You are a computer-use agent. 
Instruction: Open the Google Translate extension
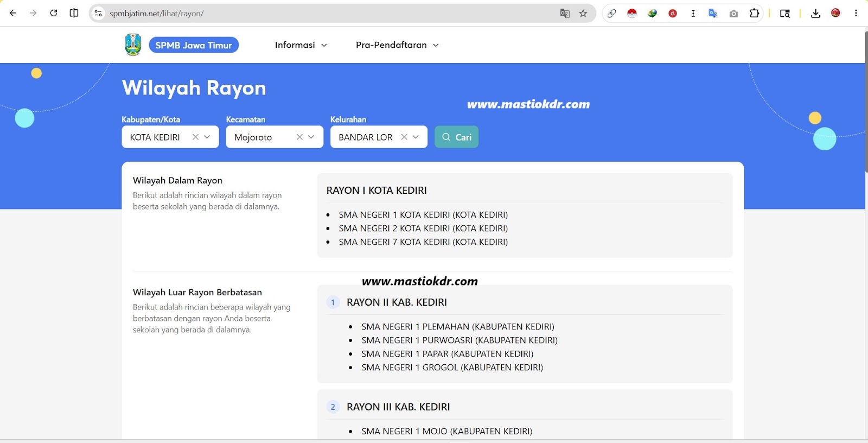point(713,14)
